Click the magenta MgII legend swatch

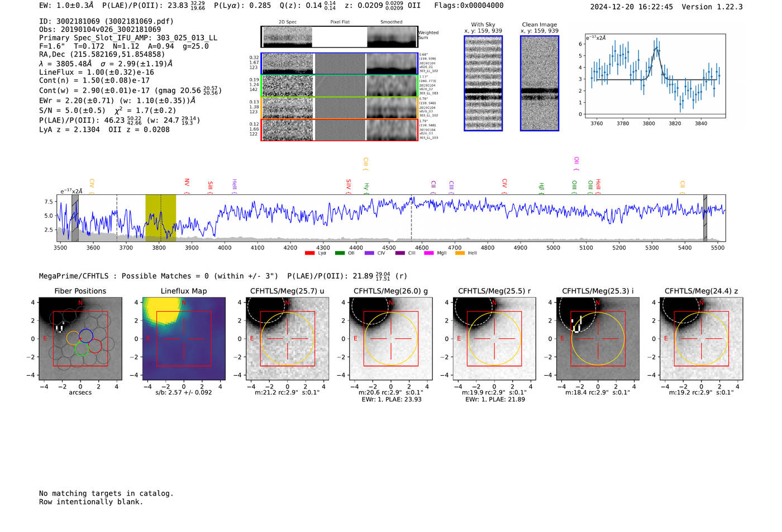coord(428,253)
